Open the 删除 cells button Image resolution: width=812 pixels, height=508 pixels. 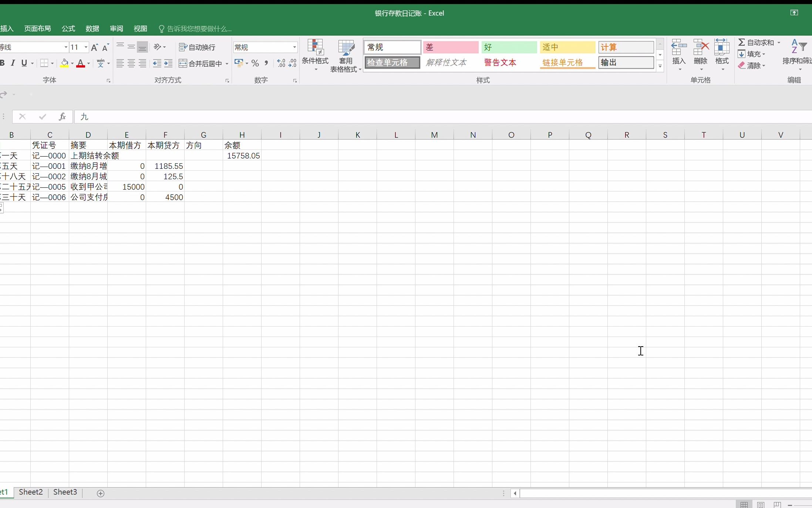(700, 56)
